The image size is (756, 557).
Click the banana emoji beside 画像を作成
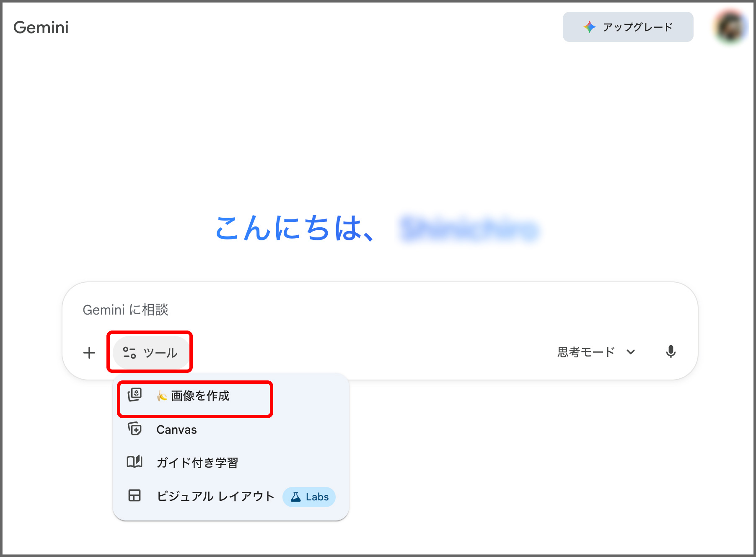pyautogui.click(x=162, y=396)
